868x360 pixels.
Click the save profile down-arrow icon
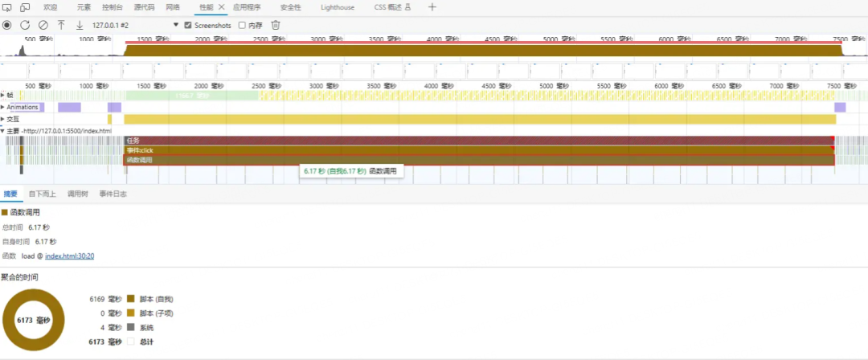[79, 25]
